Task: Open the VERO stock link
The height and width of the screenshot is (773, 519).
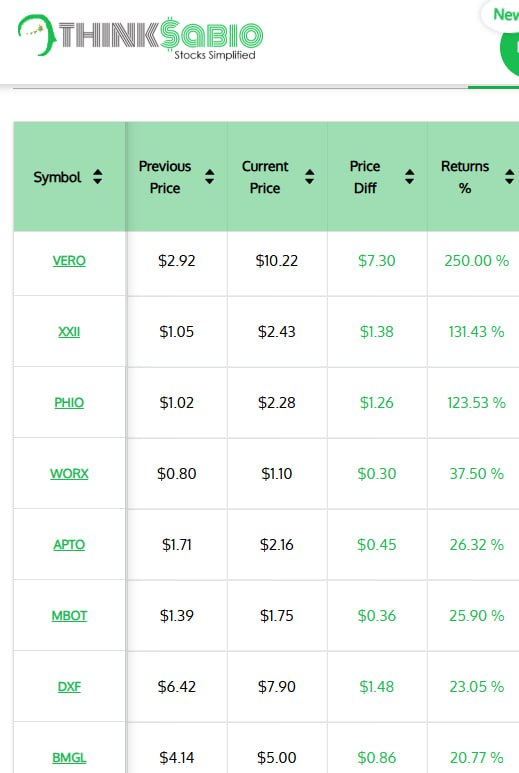Action: click(69, 260)
